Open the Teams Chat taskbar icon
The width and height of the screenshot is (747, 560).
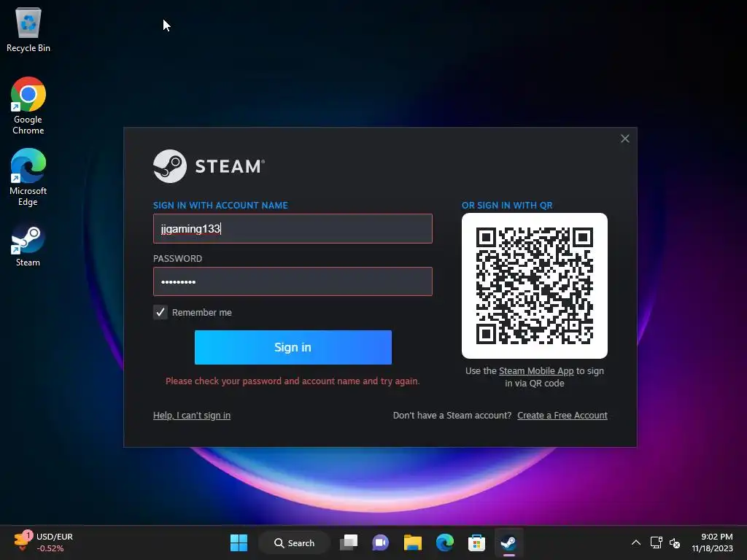(380, 542)
